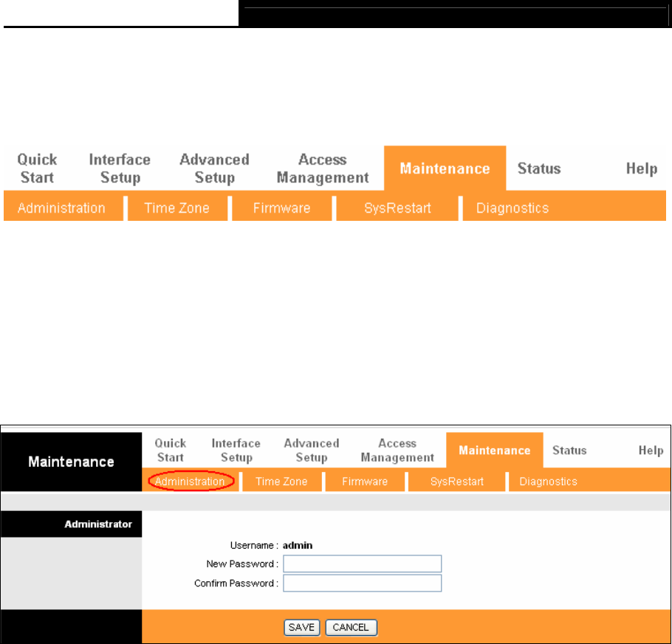
Task: Open Time Zone submenu on Administrator page
Action: tap(281, 482)
